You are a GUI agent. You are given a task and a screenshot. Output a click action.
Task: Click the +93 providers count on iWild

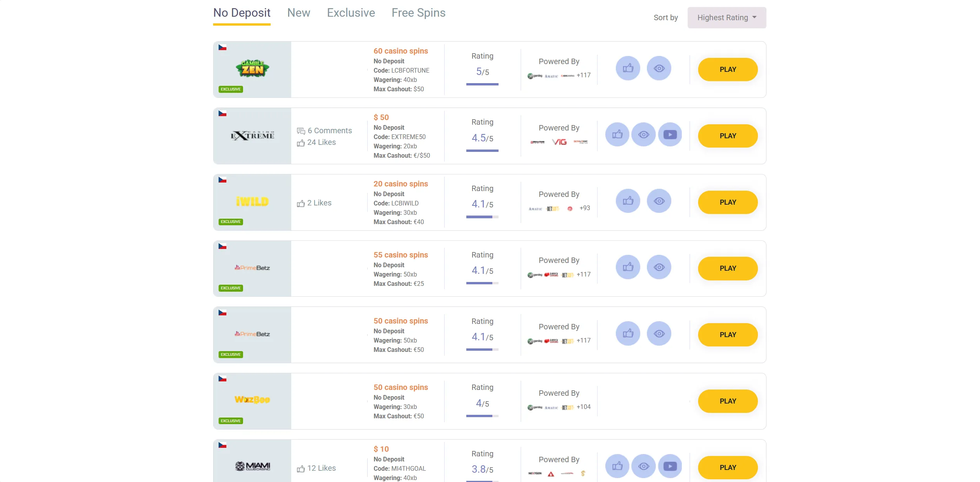tap(585, 208)
